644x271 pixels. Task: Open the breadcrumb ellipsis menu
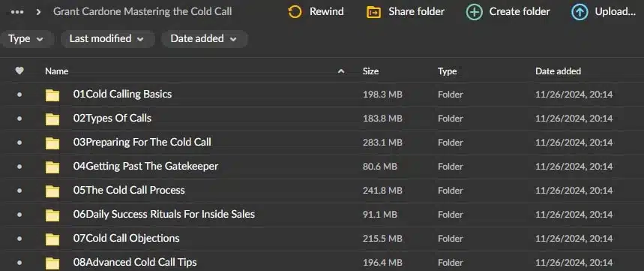tap(16, 12)
